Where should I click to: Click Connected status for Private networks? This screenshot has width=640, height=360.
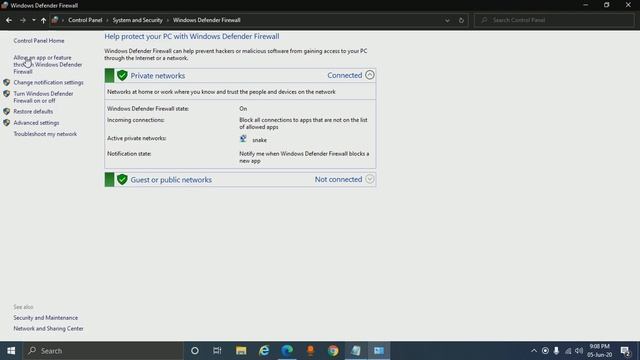[344, 75]
